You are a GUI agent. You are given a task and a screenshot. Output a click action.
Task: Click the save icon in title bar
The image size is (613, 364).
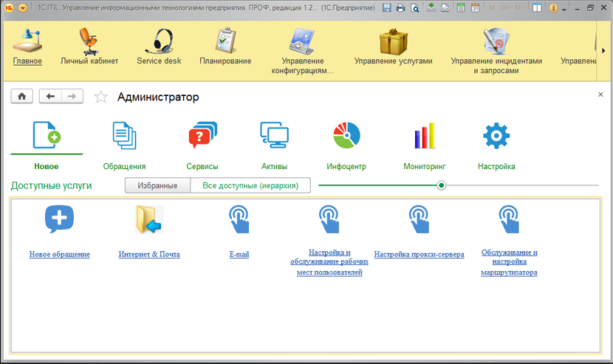click(x=388, y=8)
